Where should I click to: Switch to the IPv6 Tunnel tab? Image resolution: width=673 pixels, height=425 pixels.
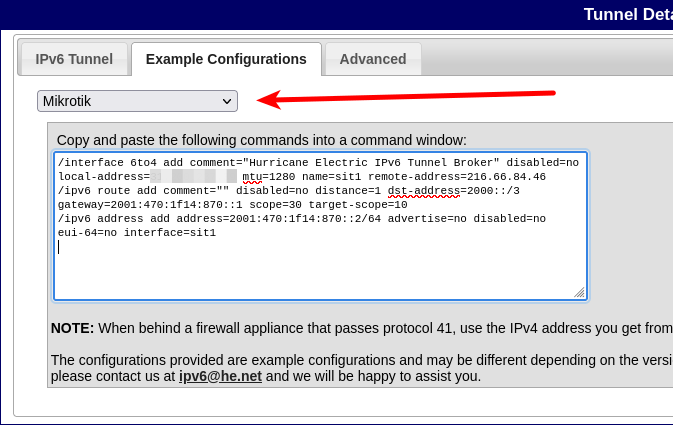(74, 59)
